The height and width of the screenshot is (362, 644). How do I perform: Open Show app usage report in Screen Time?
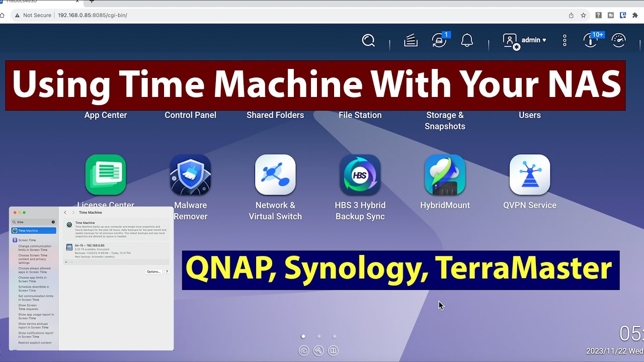coord(36,316)
